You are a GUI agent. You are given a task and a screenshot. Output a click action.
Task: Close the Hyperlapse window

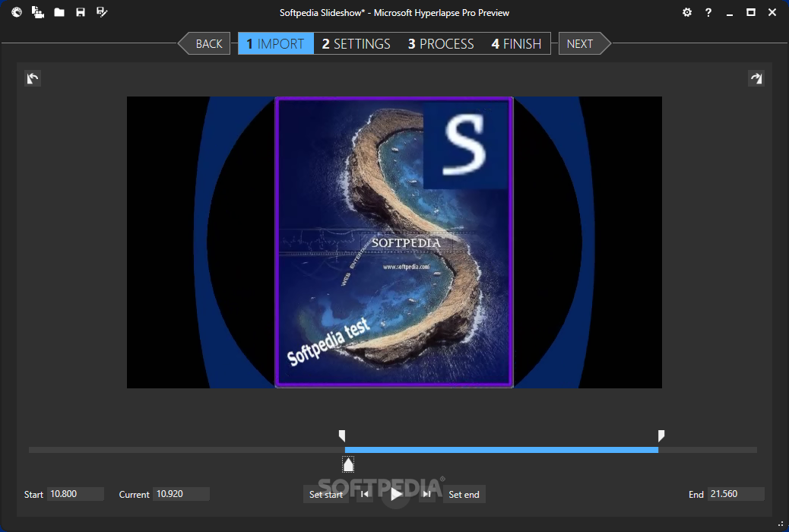pos(772,13)
